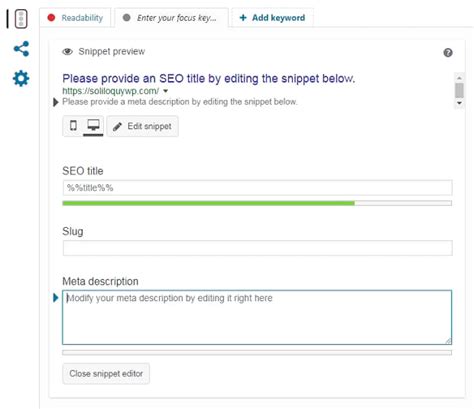This screenshot has height=409, width=474.
Task: Click the plus icon for Add keyword
Action: coord(243,18)
